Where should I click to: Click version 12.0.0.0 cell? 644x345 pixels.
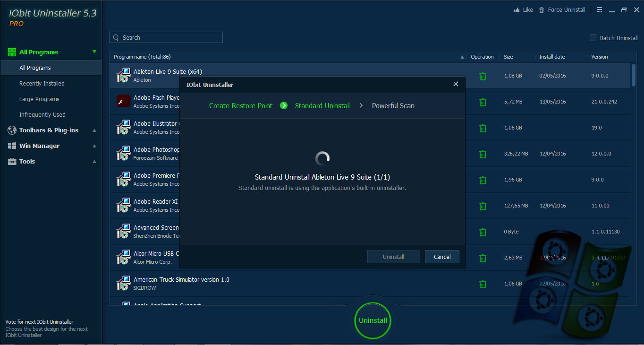click(601, 154)
